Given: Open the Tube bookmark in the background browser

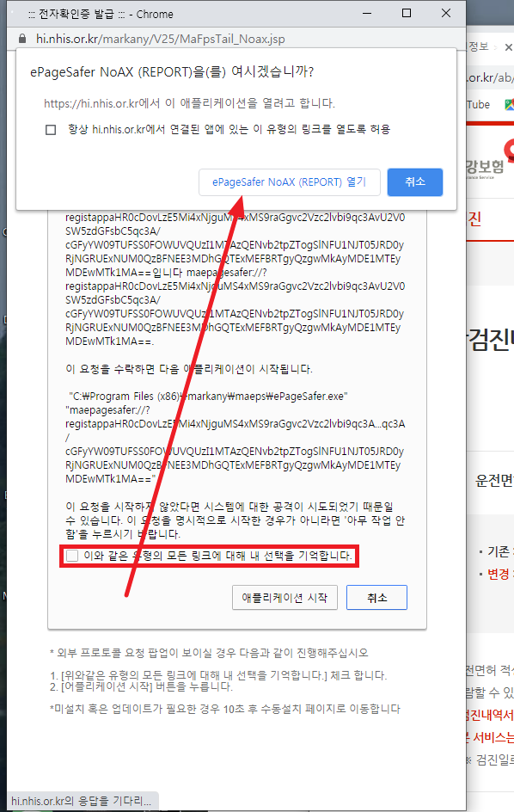Looking at the screenshot, I should tap(478, 105).
